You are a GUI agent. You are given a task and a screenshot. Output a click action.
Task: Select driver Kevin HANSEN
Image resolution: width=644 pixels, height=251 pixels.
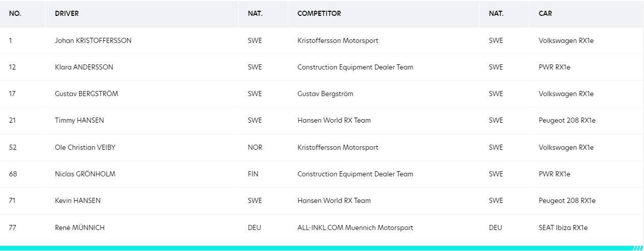click(x=78, y=200)
